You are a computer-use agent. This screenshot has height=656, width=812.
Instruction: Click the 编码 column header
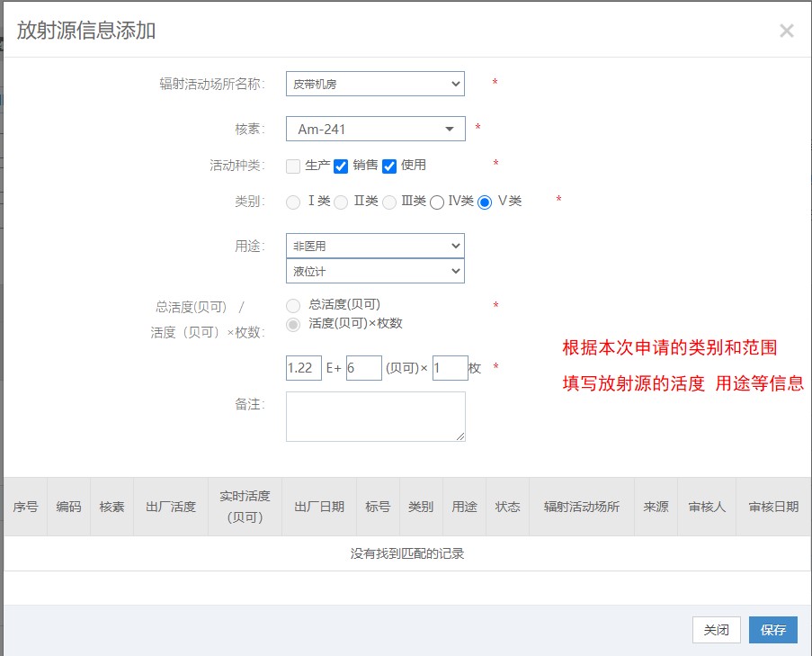[x=68, y=507]
